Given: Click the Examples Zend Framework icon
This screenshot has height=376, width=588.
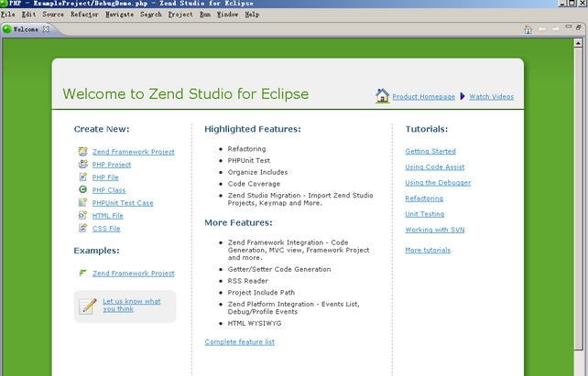Looking at the screenshot, I should click(82, 273).
